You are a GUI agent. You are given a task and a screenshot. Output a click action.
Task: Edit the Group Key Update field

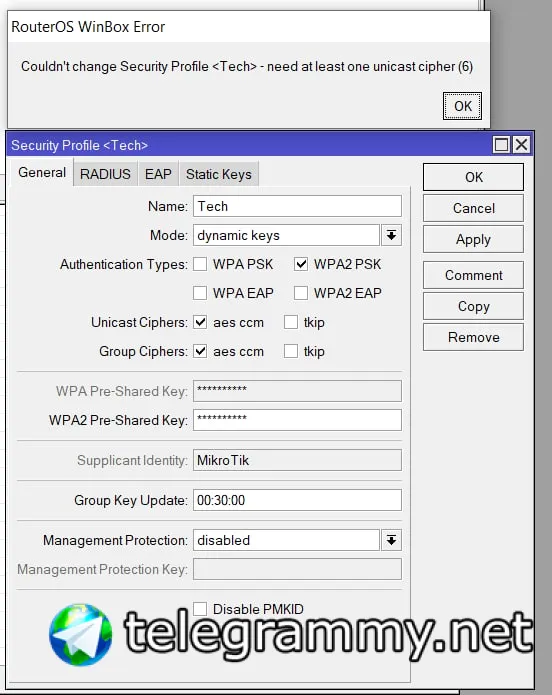pos(297,500)
